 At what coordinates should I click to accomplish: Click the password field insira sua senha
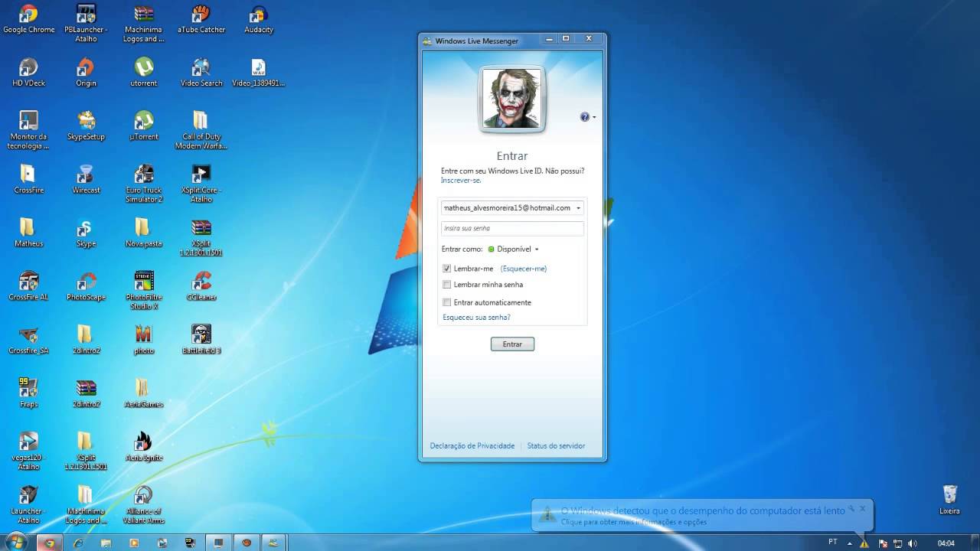click(512, 228)
